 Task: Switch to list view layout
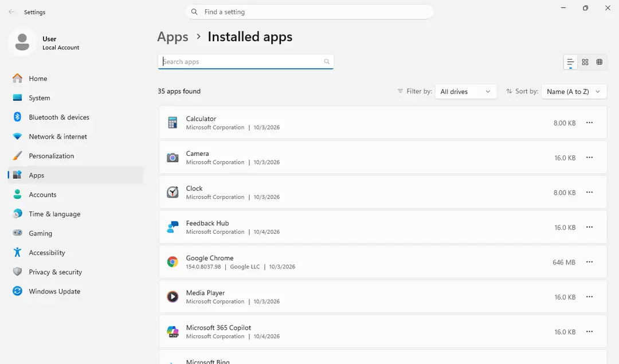click(x=570, y=62)
